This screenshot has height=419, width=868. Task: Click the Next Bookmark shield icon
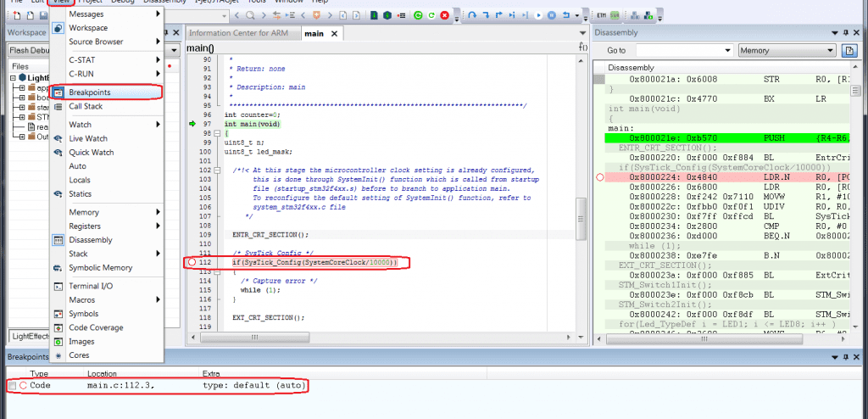(316, 16)
